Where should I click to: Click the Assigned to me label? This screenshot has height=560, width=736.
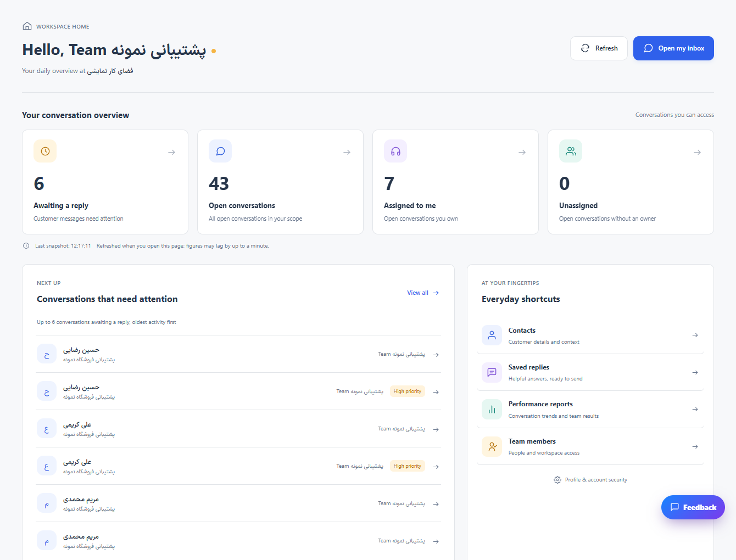[410, 205]
